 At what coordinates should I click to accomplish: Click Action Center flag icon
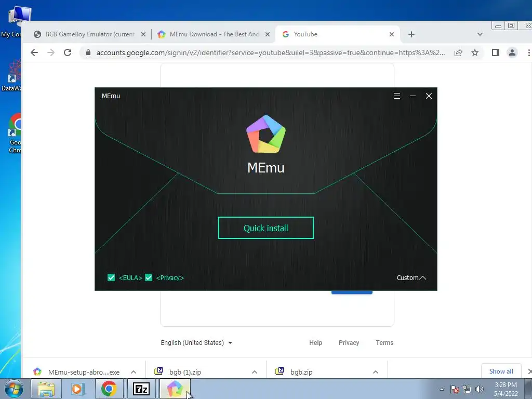click(x=455, y=389)
